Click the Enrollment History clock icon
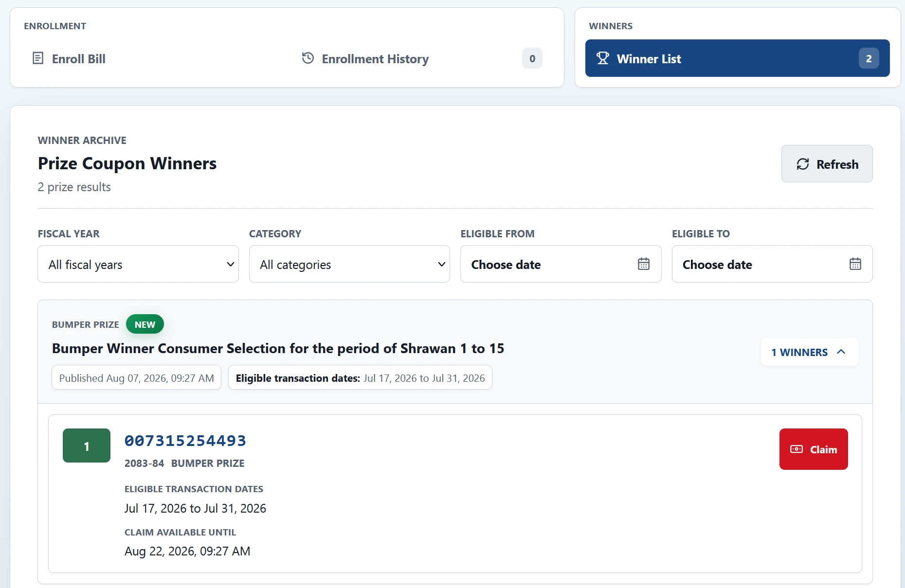 click(x=308, y=58)
